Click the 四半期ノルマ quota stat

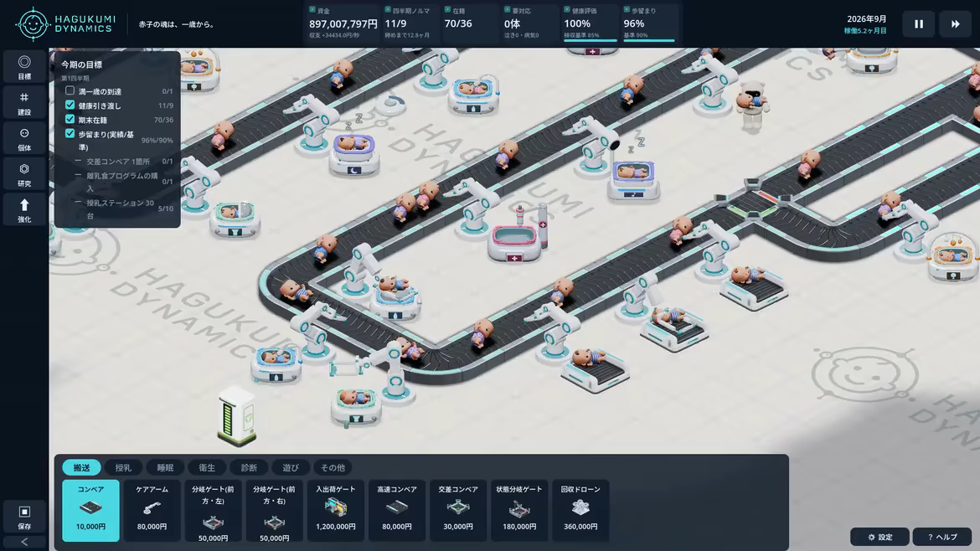coord(410,23)
